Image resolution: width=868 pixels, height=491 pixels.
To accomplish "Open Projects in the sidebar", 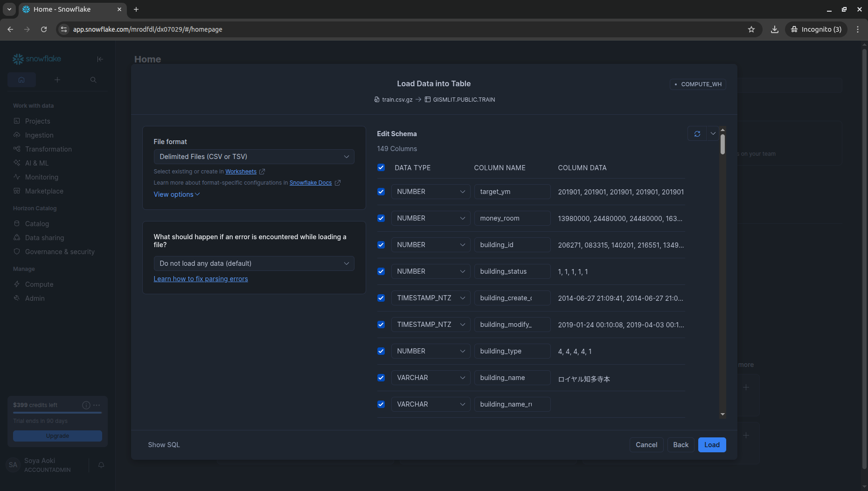I will pos(37,121).
